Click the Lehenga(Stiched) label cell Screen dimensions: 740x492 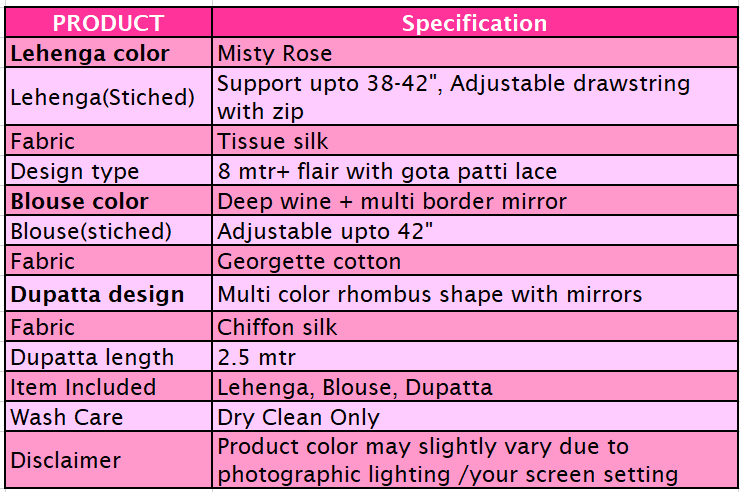click(109, 96)
